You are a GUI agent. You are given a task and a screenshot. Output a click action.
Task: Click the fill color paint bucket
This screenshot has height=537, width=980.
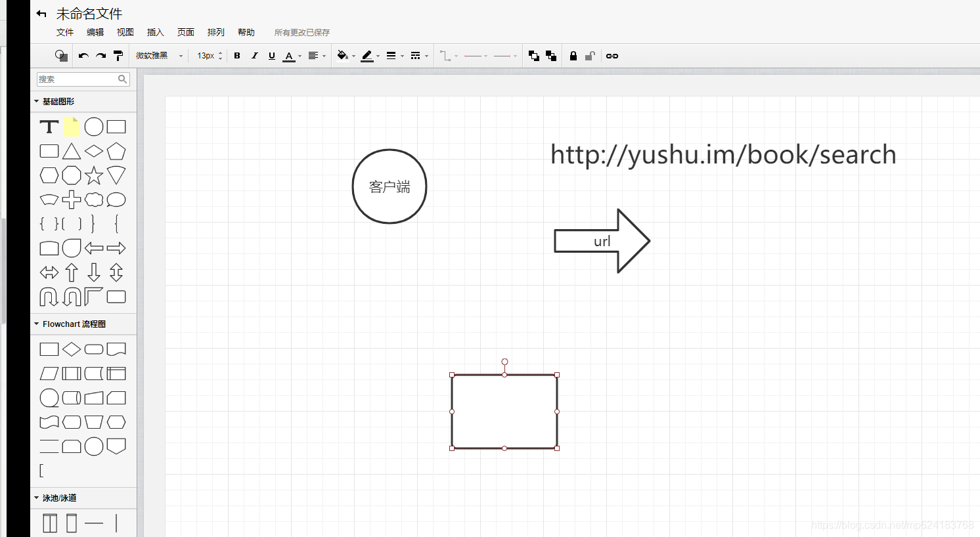tap(342, 56)
